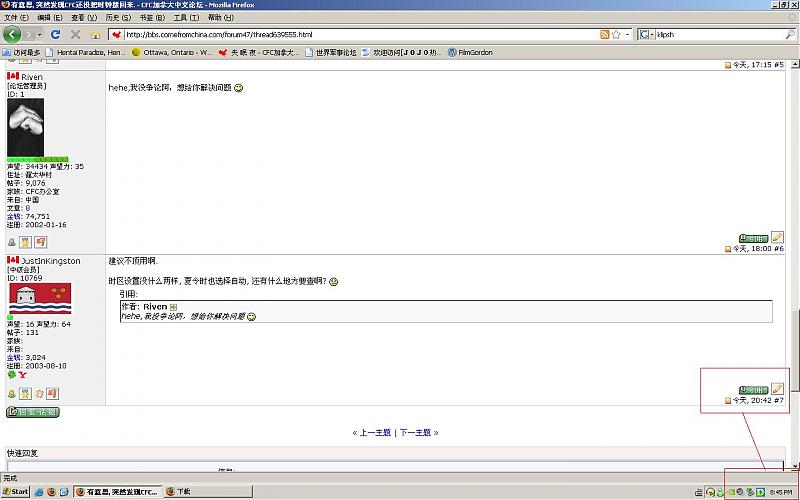Click the Home icon in the toolbar
Viewport: 800px width, 500px height.
click(95, 35)
